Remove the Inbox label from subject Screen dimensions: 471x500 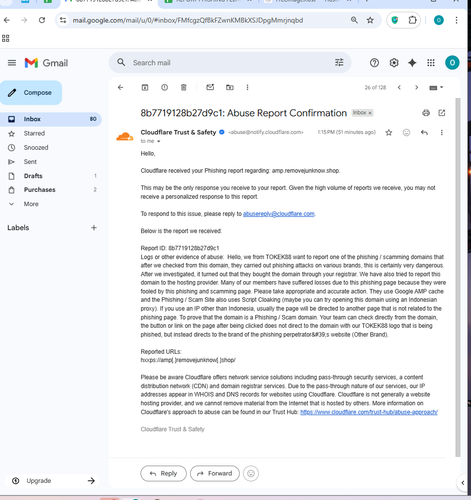[370, 113]
